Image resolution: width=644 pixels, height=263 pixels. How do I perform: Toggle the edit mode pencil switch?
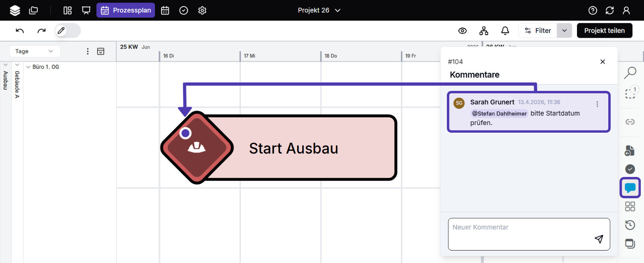tap(68, 31)
